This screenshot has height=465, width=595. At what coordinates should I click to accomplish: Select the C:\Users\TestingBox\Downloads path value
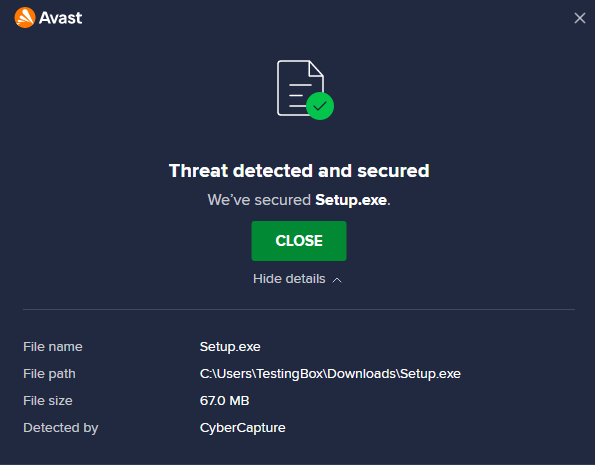pos(330,374)
